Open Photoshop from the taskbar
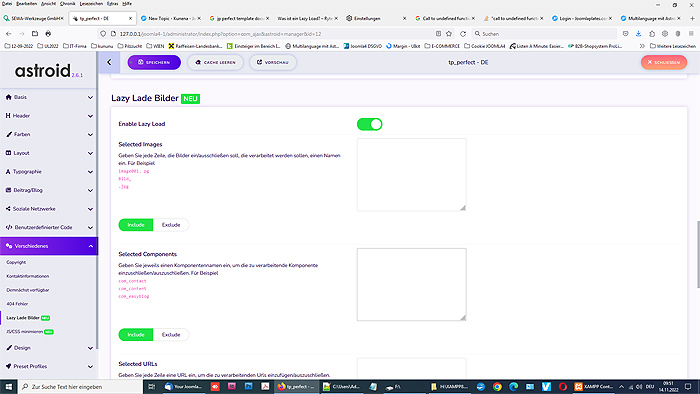The width and height of the screenshot is (700, 394). tap(249, 386)
